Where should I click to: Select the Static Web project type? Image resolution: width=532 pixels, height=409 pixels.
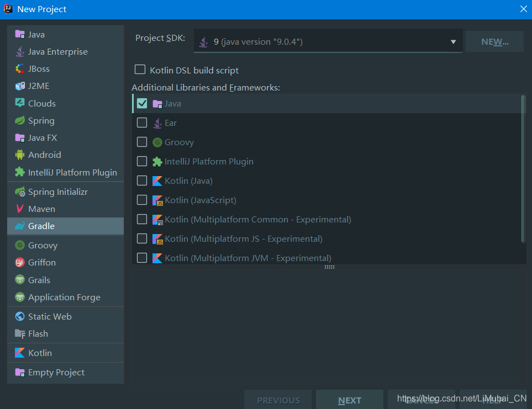coord(66,316)
